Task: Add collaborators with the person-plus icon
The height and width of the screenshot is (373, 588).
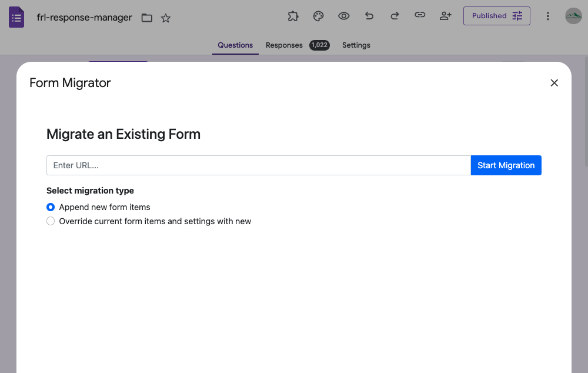Action: [x=445, y=16]
